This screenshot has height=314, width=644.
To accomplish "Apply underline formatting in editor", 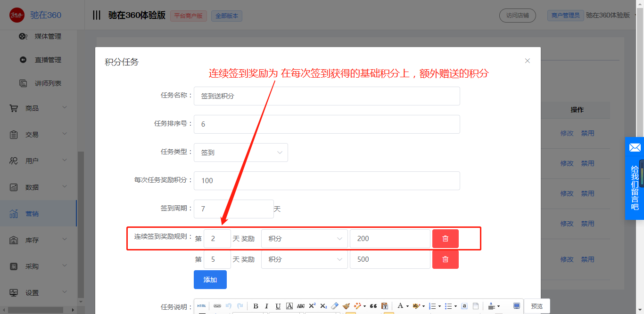I will [278, 306].
